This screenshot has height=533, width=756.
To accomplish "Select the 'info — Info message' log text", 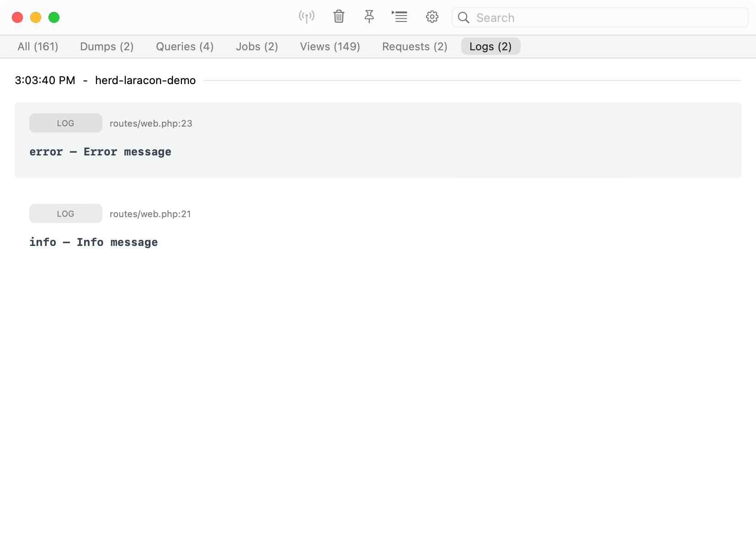I will 93,242.
